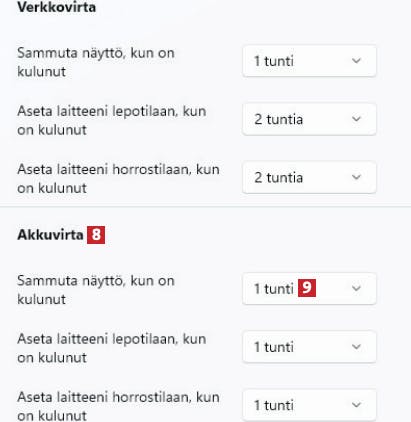Click the red number 9 badge
The image size is (411, 422).
(307, 288)
